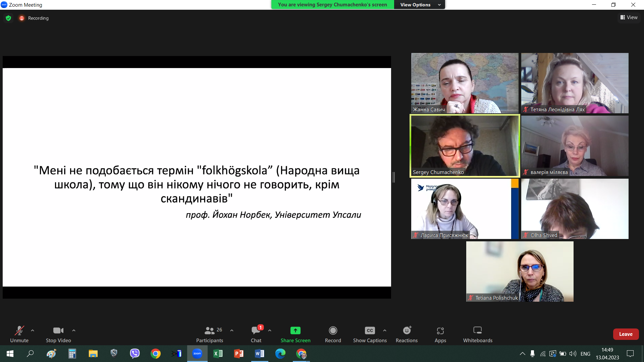Stop the video camera
The width and height of the screenshot is (644, 362).
(58, 335)
